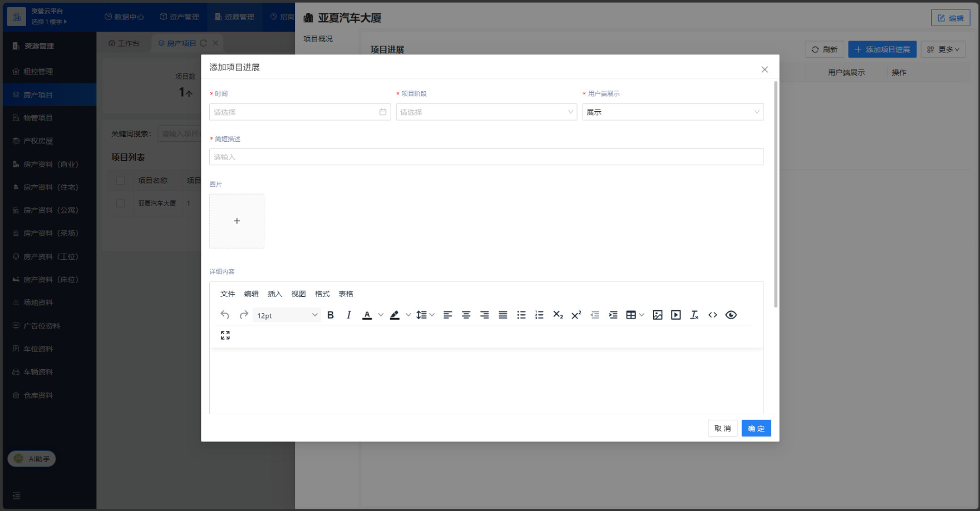Click the redo icon in the editor toolbar
This screenshot has height=511, width=980.
[244, 315]
